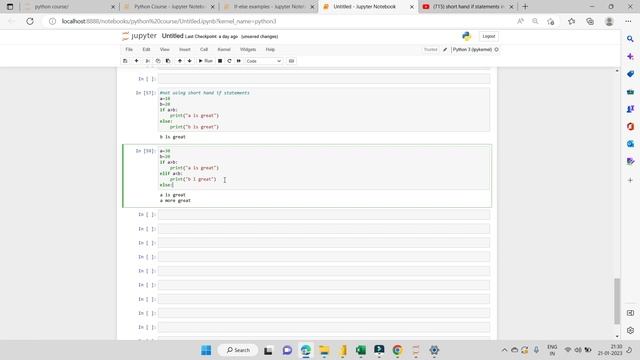Switch to the YouTube short hand if statements tab

[x=469, y=7]
